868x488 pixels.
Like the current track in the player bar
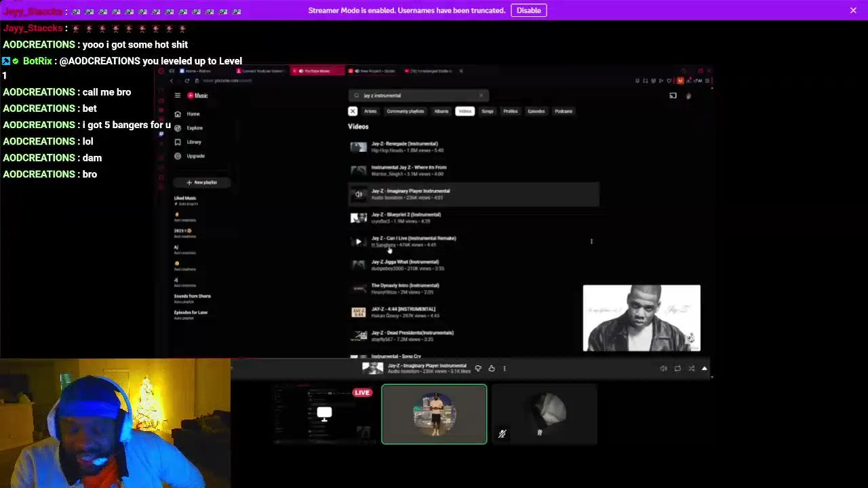(492, 369)
